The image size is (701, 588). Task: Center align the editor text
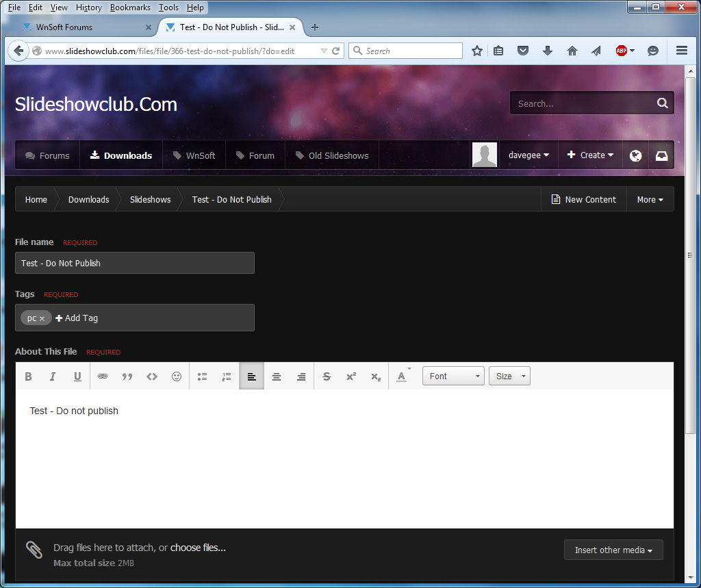[x=277, y=376]
